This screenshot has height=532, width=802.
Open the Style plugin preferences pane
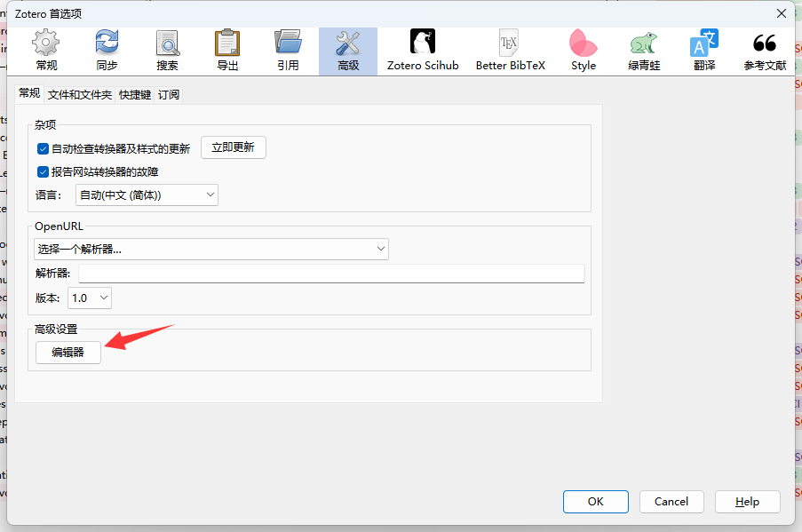coord(584,52)
